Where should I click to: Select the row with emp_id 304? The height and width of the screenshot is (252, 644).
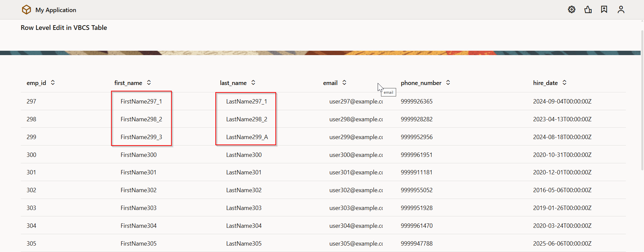click(32, 226)
